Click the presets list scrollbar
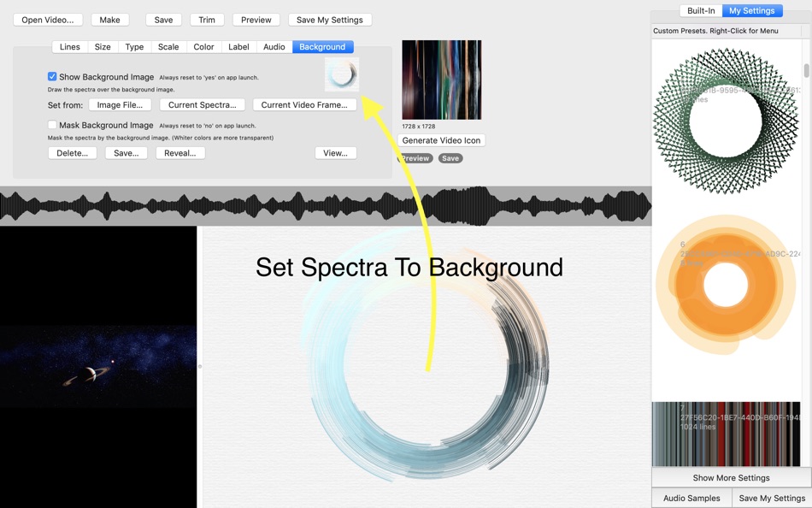This screenshot has width=812, height=508. tap(806, 70)
